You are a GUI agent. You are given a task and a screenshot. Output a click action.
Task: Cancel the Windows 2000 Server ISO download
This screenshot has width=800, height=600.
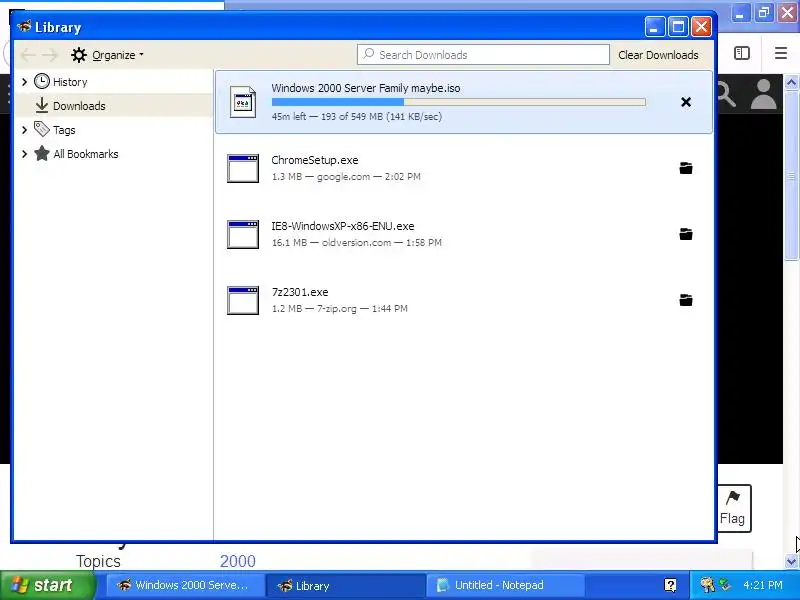[686, 102]
